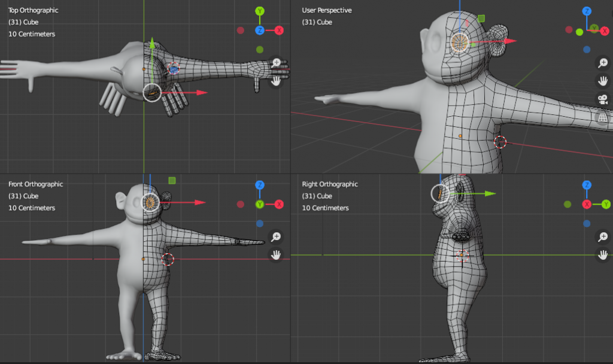Select negative X dot in Top Orthographic gizmo
The height and width of the screenshot is (364, 613).
click(241, 30)
